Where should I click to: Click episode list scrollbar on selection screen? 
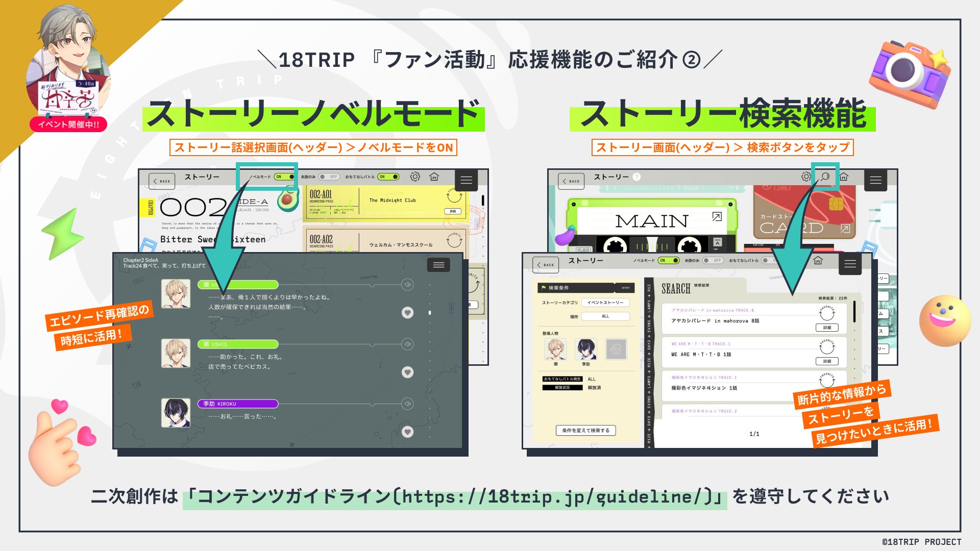[482, 200]
